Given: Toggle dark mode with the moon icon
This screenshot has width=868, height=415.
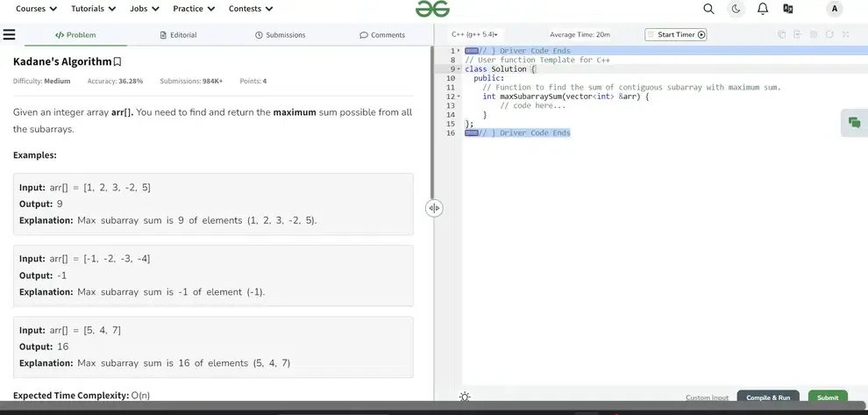Looking at the screenshot, I should click(736, 9).
